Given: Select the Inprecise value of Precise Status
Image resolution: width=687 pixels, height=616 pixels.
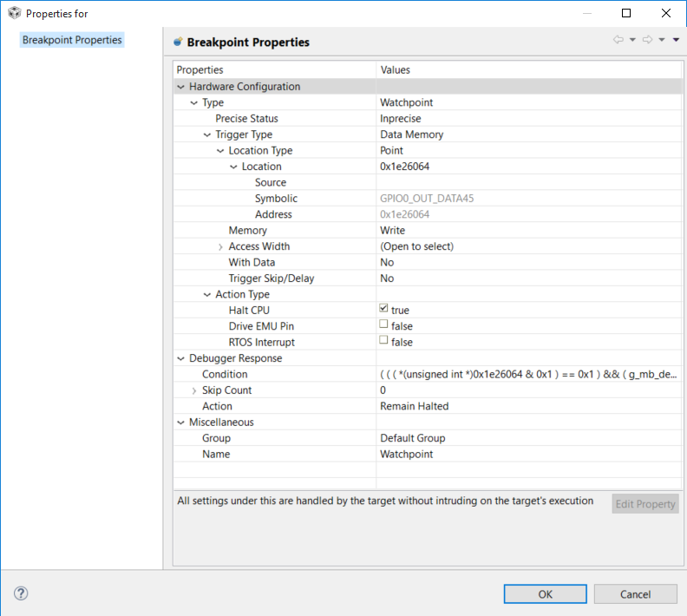Looking at the screenshot, I should point(401,119).
